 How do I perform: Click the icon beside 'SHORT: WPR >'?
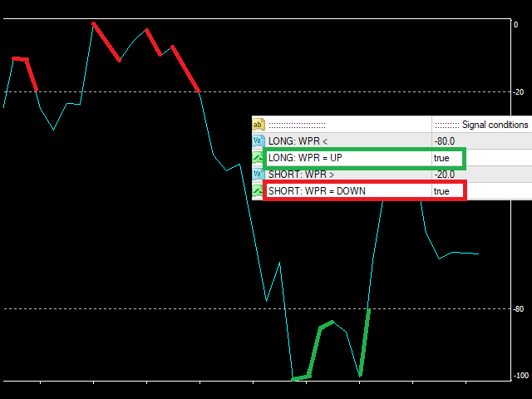[259, 174]
